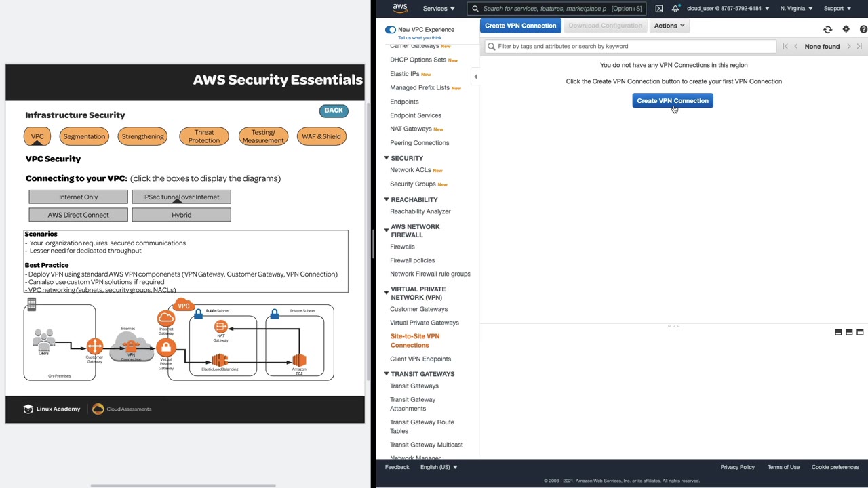Viewport: 868px width, 488px height.
Task: Click the toolbar Create VPN Connection button
Action: 520,26
